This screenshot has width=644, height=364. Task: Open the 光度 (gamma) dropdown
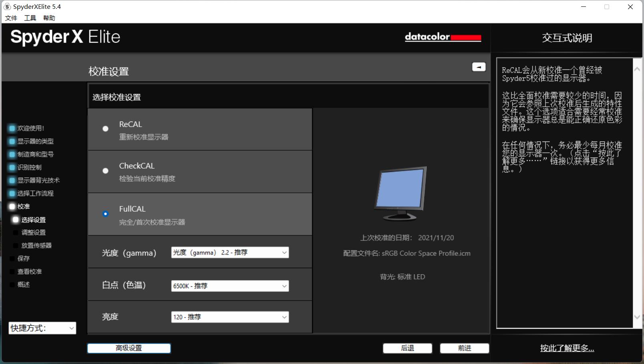(x=230, y=253)
